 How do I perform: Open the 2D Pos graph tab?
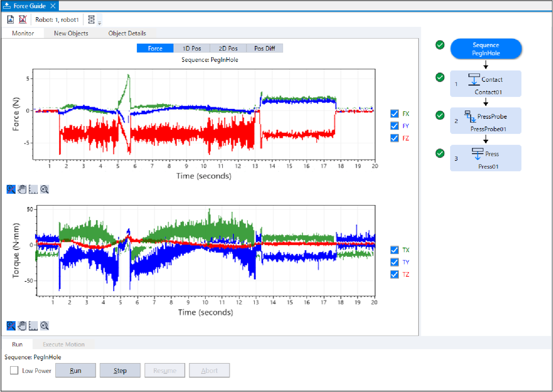(x=228, y=48)
